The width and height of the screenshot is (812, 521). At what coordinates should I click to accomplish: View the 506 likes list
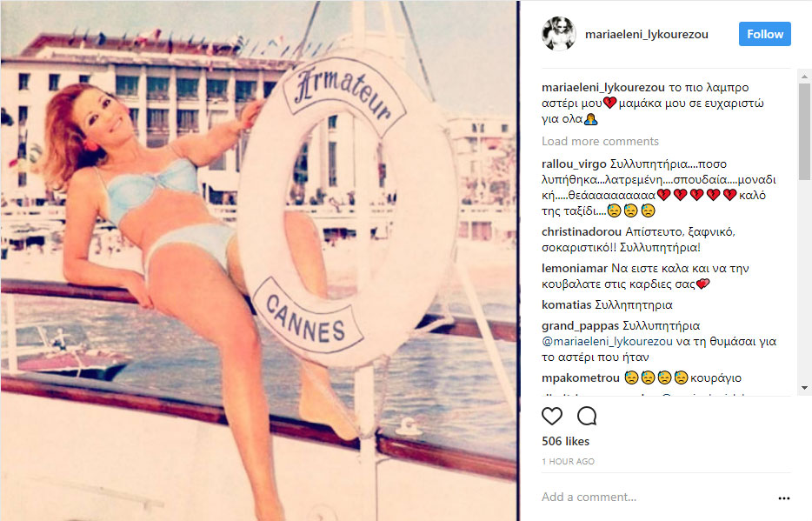[x=565, y=441]
